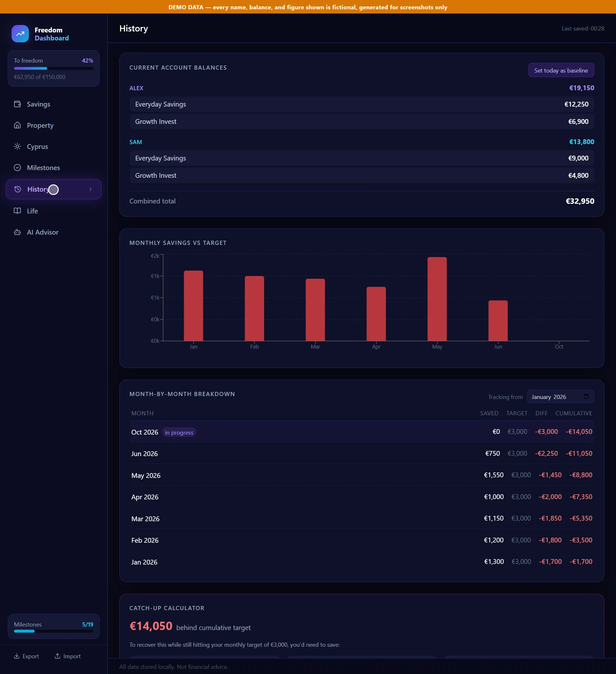Click the Mar 2026 diff -€1,850
The image size is (616, 674).
(550, 518)
